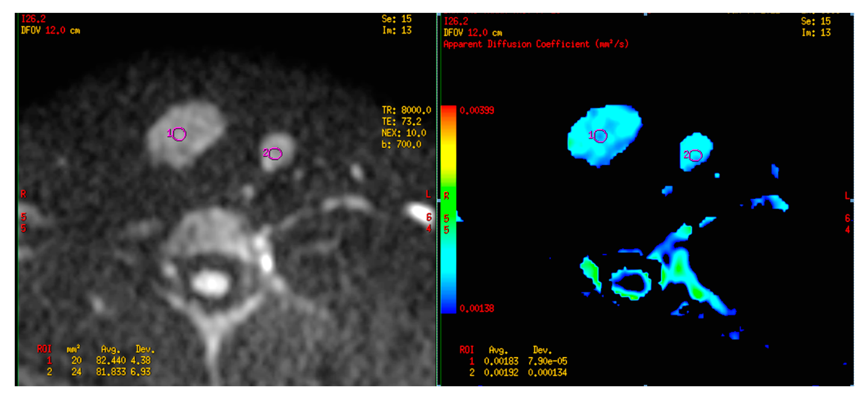Select ROI 2 circle on ADC color map
The width and height of the screenshot is (868, 396).
[696, 155]
